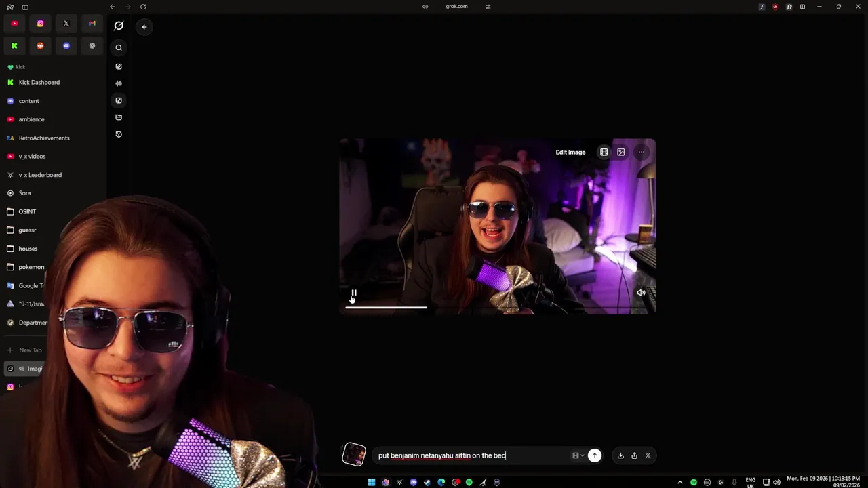The height and width of the screenshot is (488, 868).
Task: Start a new chat via pencil icon
Action: click(x=119, y=66)
